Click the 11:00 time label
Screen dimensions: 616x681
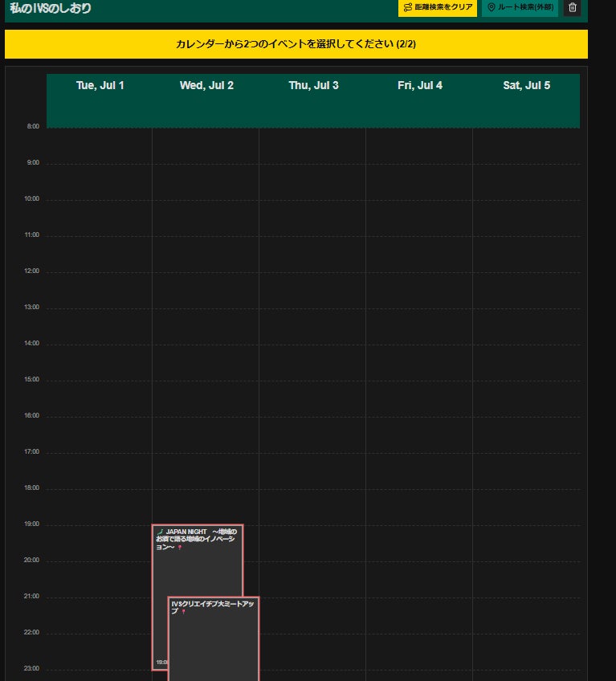(x=31, y=234)
